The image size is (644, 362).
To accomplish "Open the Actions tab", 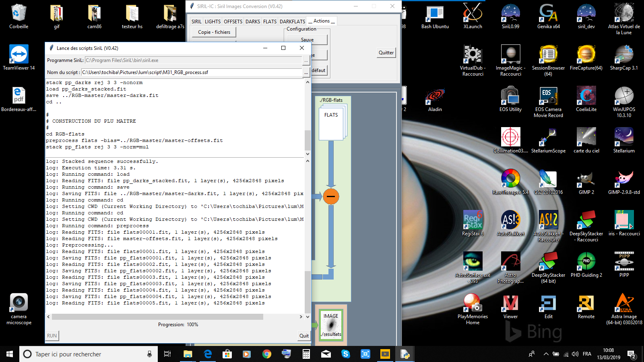I will click(x=321, y=21).
